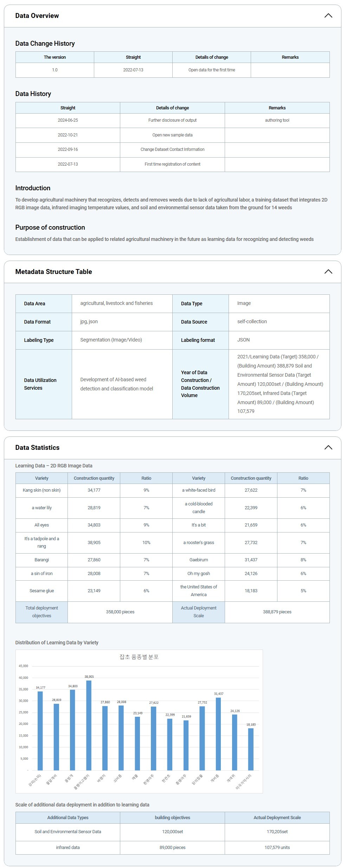Screen dimensions: 346x868
Task: Click 'Open data for the first time' cell
Action: click(x=212, y=70)
